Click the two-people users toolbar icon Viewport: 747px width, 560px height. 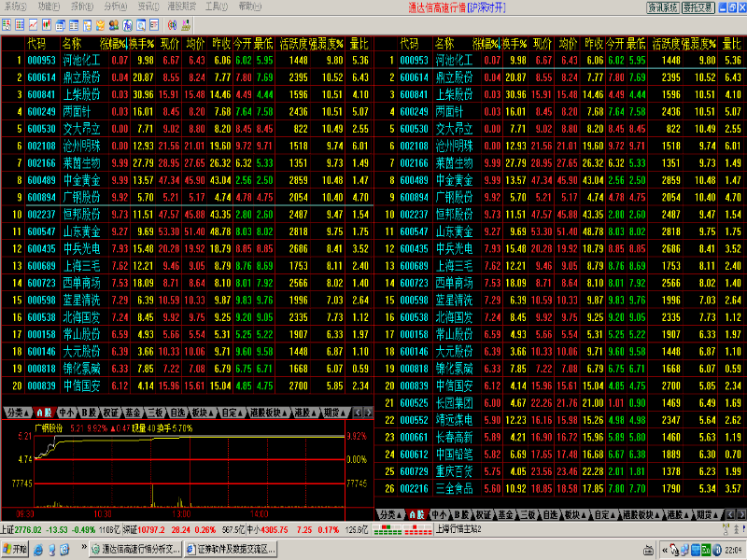coord(113,25)
